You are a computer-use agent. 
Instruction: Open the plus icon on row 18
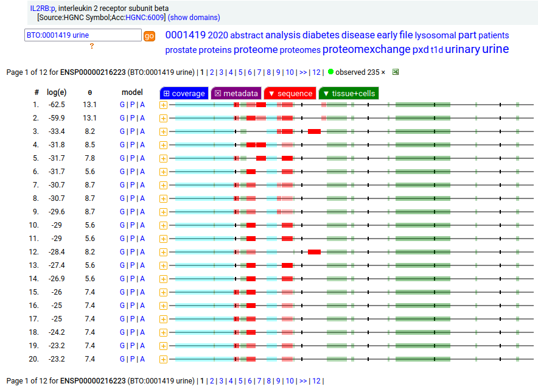click(x=163, y=332)
